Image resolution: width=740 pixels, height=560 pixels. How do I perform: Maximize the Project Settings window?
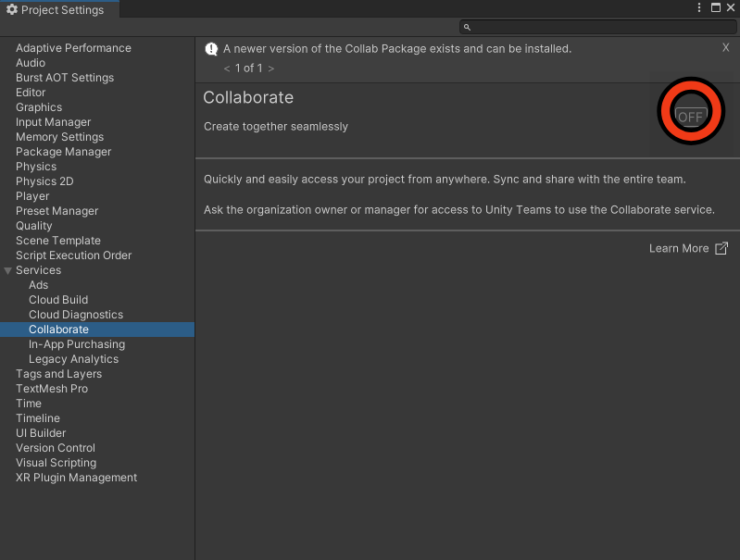click(716, 7)
